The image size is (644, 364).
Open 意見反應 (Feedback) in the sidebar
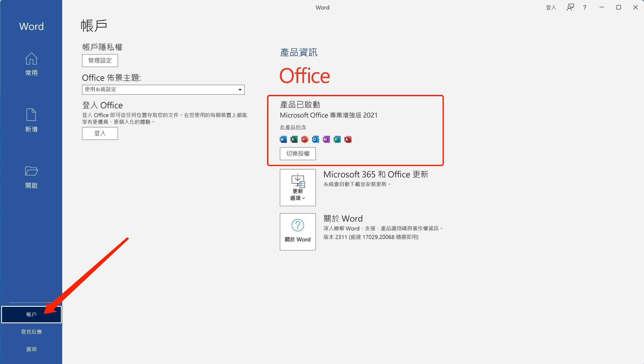click(x=31, y=332)
